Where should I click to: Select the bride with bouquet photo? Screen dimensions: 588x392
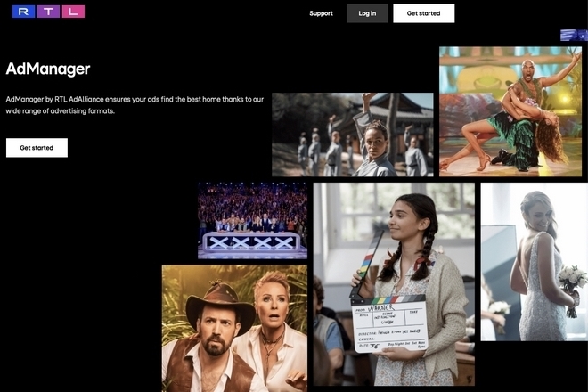click(x=535, y=262)
